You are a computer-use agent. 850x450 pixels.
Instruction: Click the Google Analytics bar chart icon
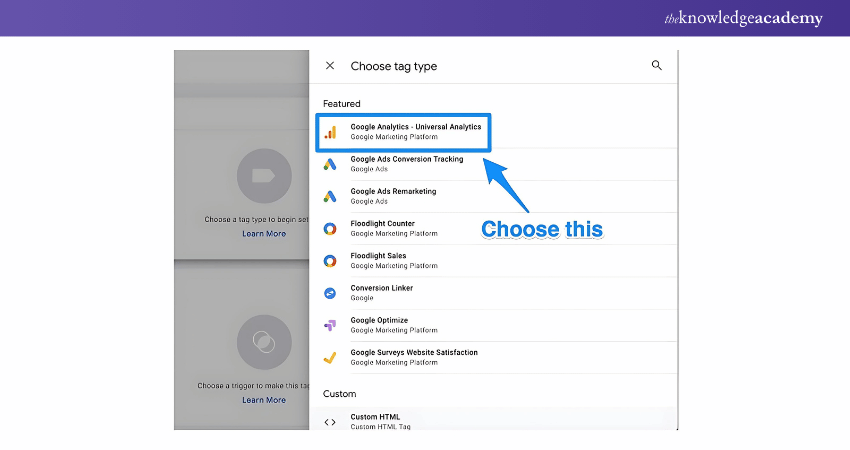(330, 132)
